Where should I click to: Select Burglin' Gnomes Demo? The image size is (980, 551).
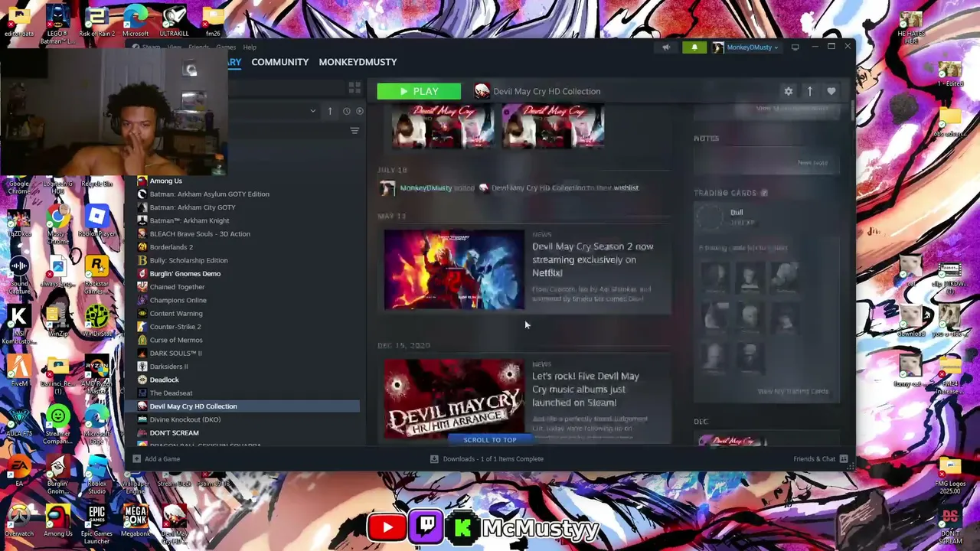point(185,274)
